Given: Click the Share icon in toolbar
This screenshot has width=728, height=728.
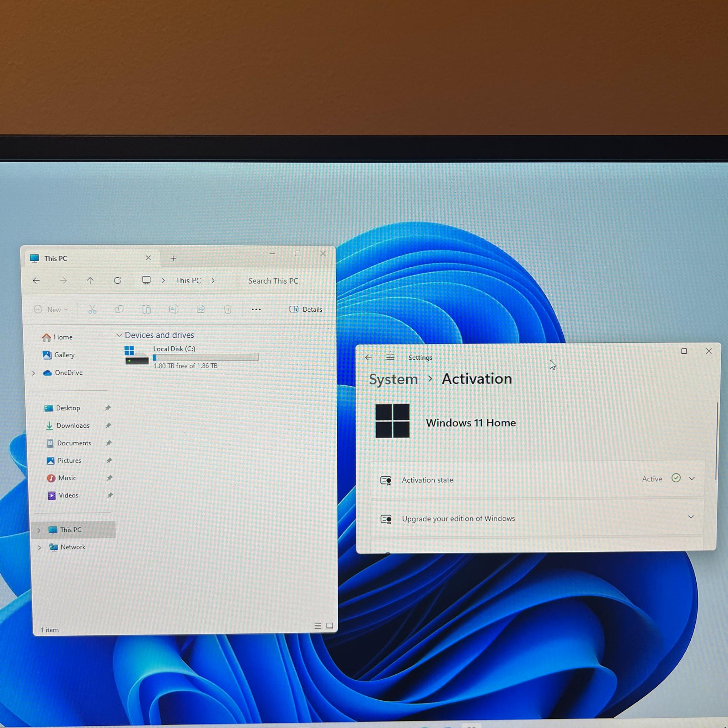Looking at the screenshot, I should pos(200,309).
